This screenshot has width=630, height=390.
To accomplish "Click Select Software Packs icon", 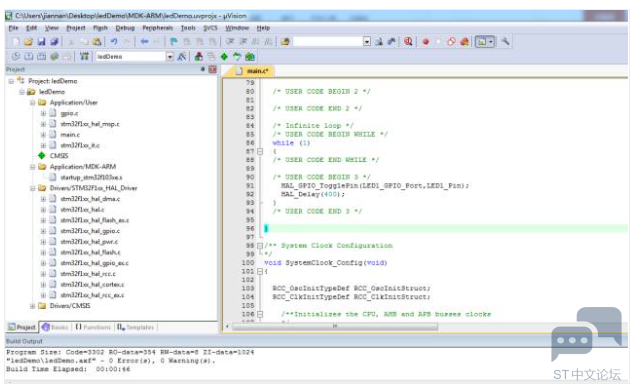I will pyautogui.click(x=237, y=57).
